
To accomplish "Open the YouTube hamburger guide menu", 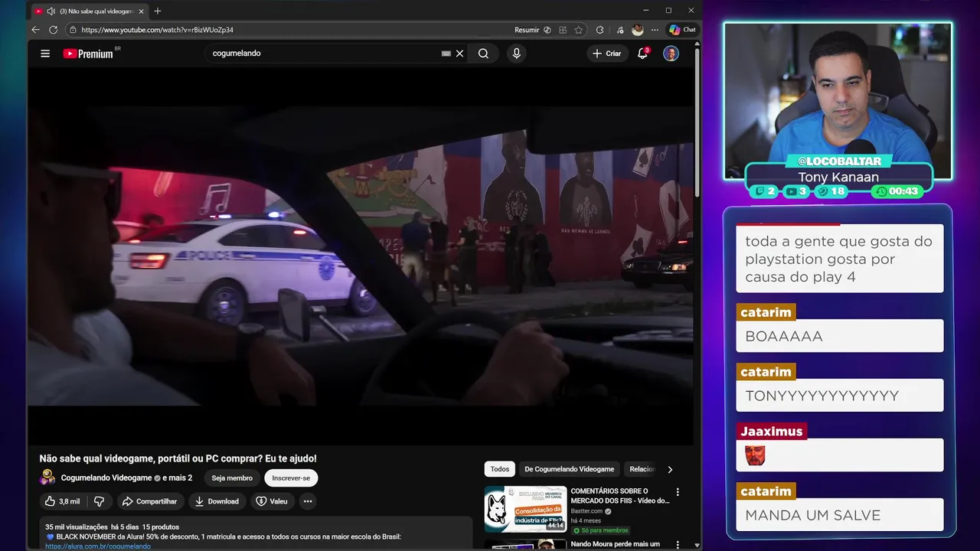I will (x=45, y=54).
